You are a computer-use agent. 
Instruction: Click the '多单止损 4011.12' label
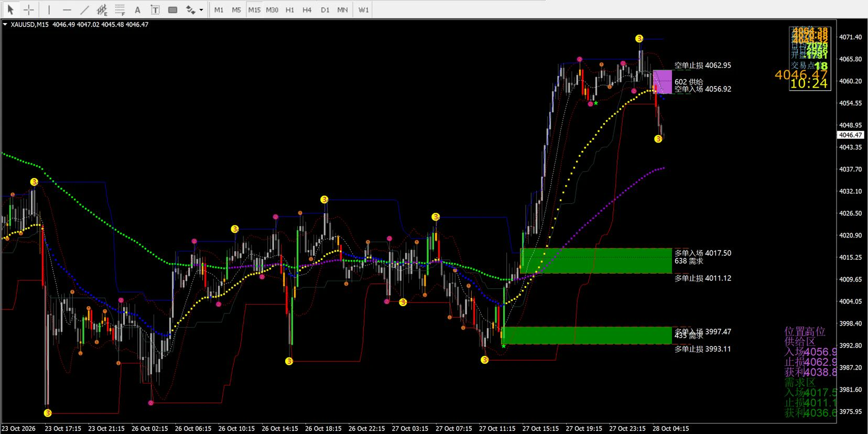click(x=702, y=278)
